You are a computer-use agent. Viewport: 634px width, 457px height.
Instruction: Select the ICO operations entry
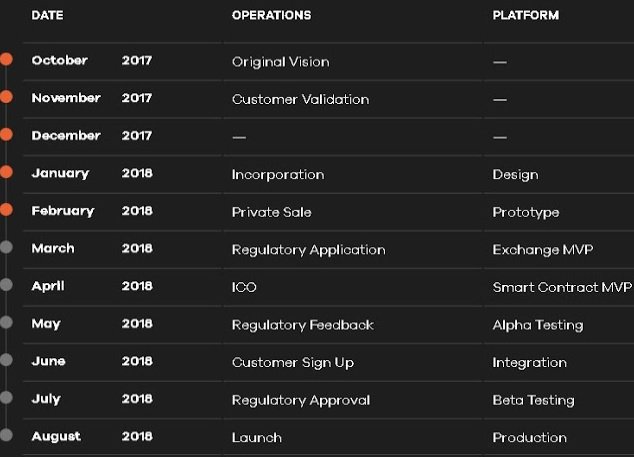pos(244,287)
